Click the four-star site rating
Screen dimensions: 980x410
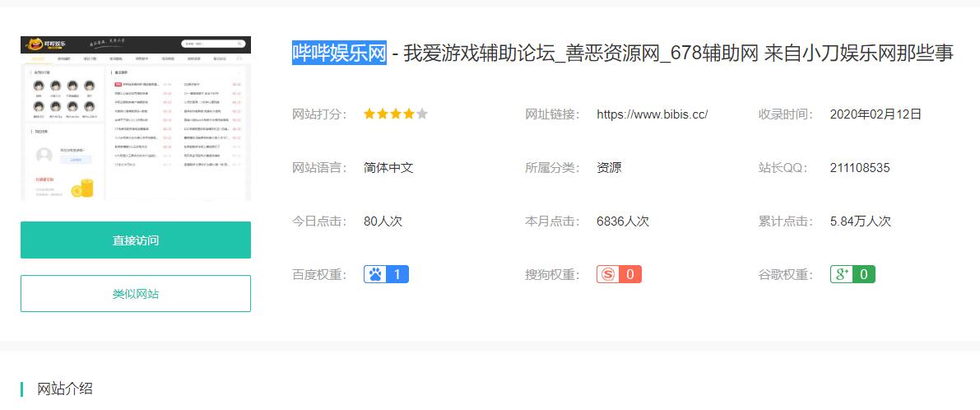(x=396, y=114)
